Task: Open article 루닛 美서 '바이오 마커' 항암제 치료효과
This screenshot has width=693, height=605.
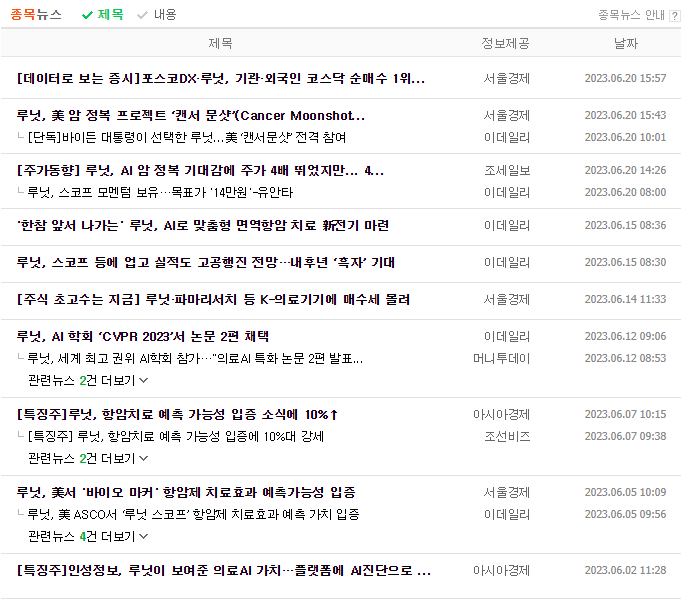Action: click(x=186, y=492)
